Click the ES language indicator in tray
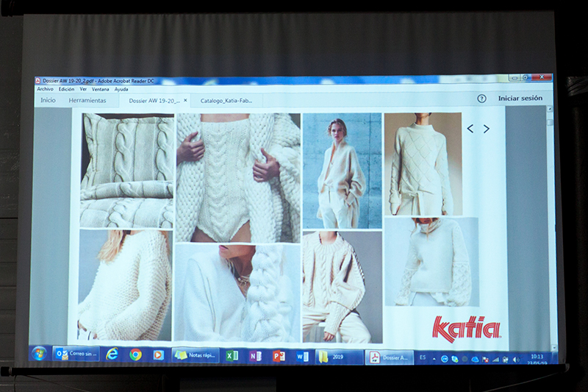This screenshot has height=392, width=588. point(423,358)
